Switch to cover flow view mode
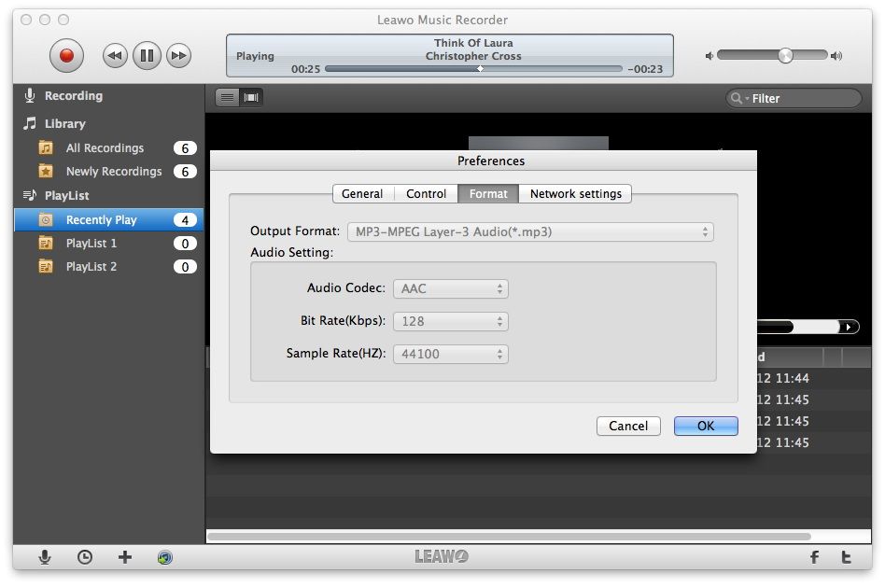This screenshot has height=588, width=885. point(251,98)
